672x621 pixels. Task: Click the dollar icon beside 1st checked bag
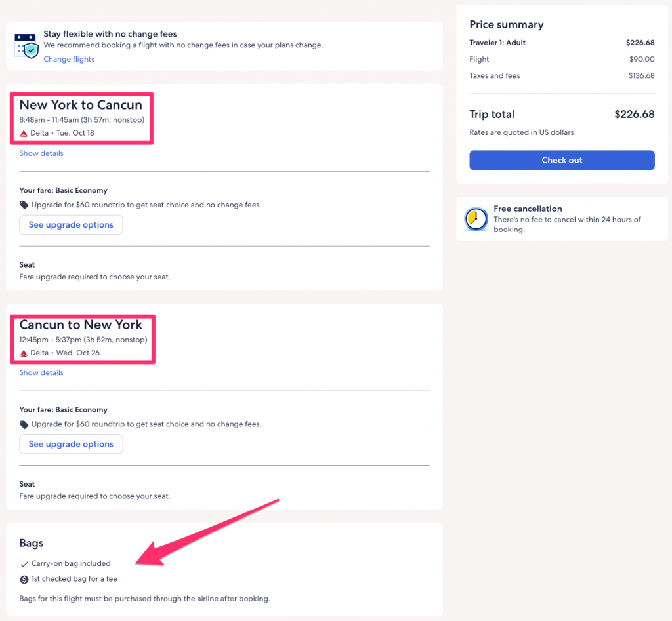coord(24,579)
